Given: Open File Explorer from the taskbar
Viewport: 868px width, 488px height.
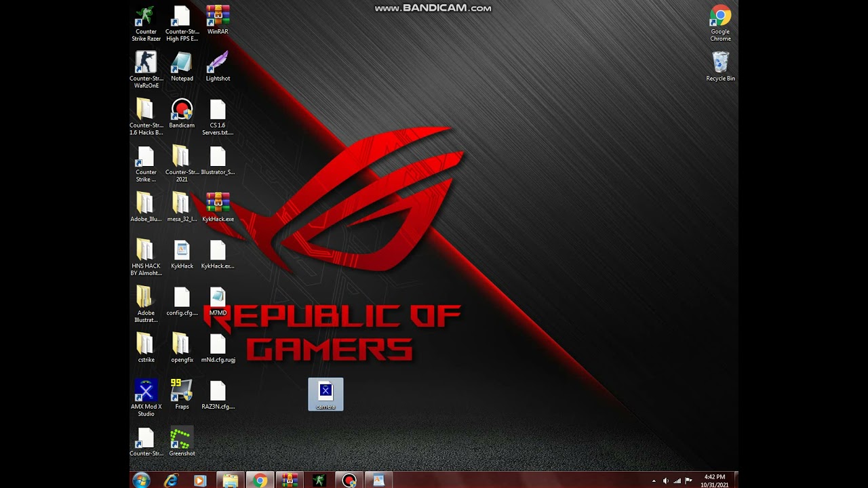Looking at the screenshot, I should [231, 481].
